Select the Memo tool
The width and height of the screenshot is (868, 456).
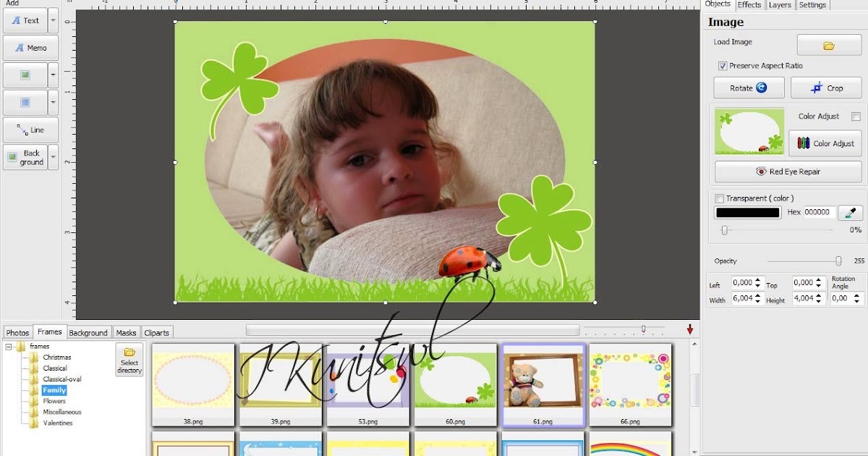30,48
